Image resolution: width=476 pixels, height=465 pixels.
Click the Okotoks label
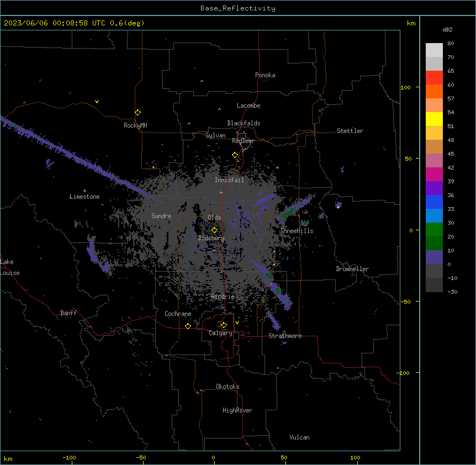click(228, 387)
